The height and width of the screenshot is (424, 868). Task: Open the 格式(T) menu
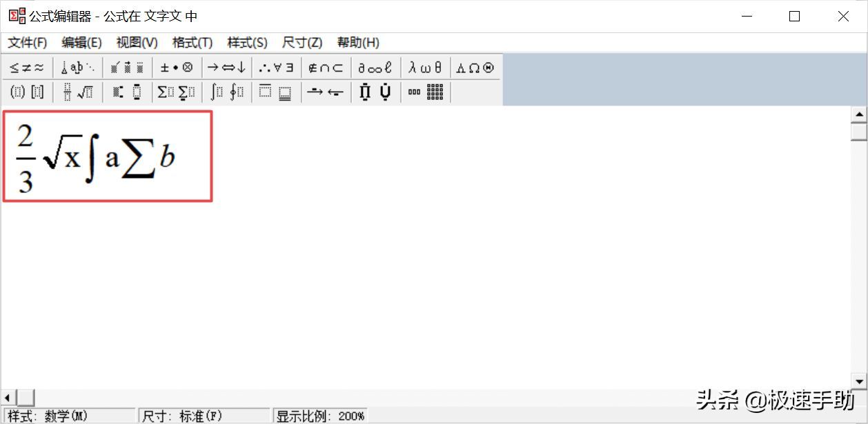click(192, 43)
